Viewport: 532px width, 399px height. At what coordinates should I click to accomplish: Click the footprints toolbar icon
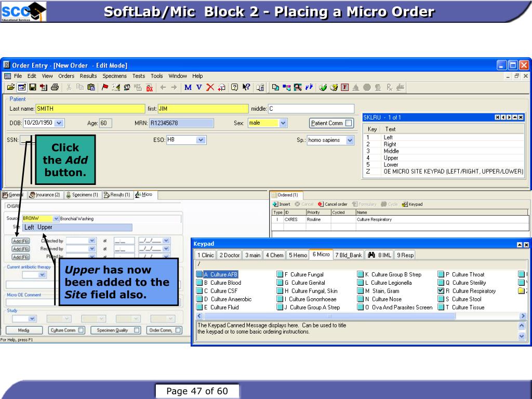pyautogui.click(x=309, y=87)
